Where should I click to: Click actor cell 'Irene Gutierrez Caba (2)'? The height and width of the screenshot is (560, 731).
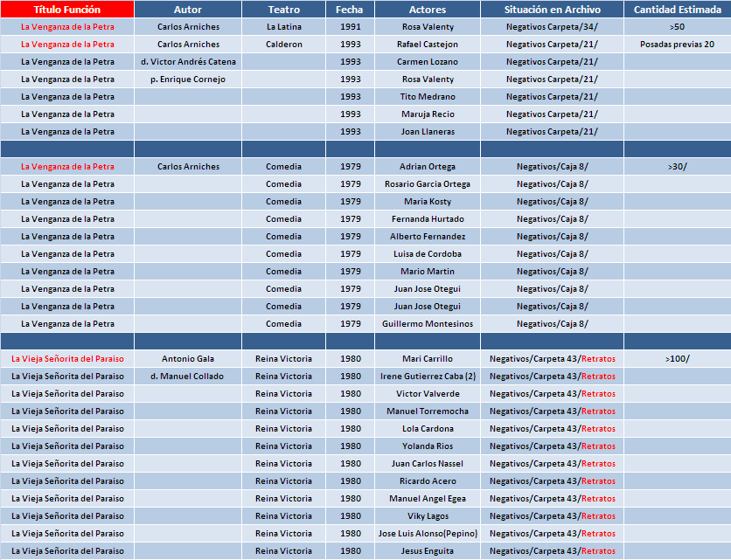tap(428, 377)
